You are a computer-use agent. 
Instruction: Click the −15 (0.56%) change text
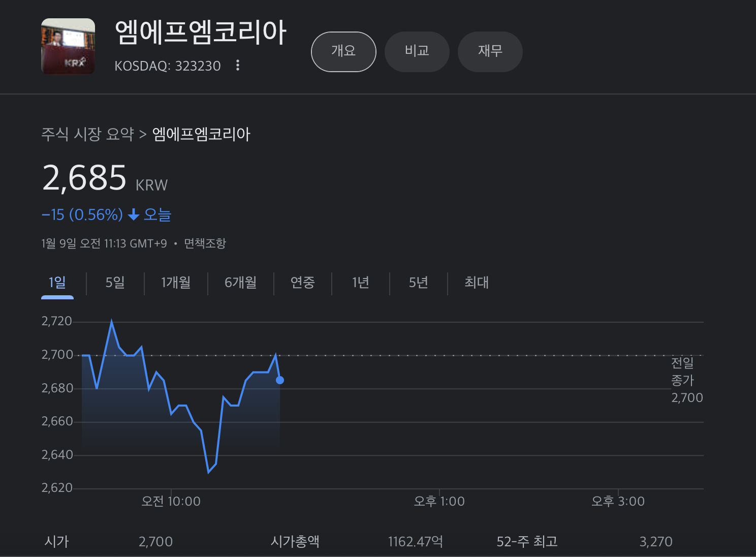pyautogui.click(x=82, y=214)
